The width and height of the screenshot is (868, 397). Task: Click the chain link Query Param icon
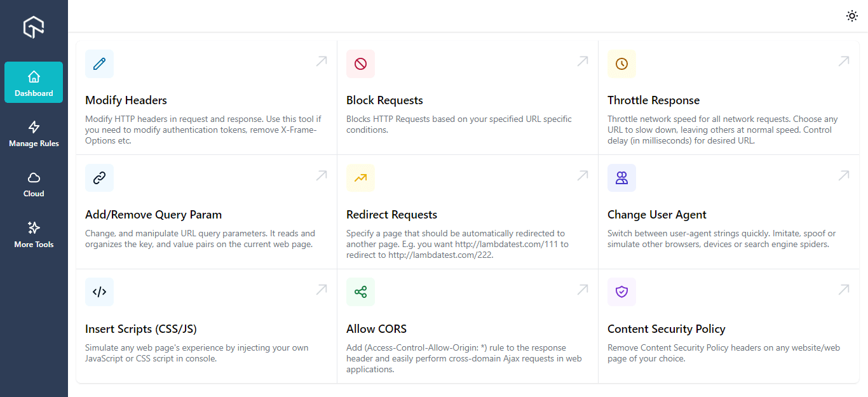(x=99, y=178)
